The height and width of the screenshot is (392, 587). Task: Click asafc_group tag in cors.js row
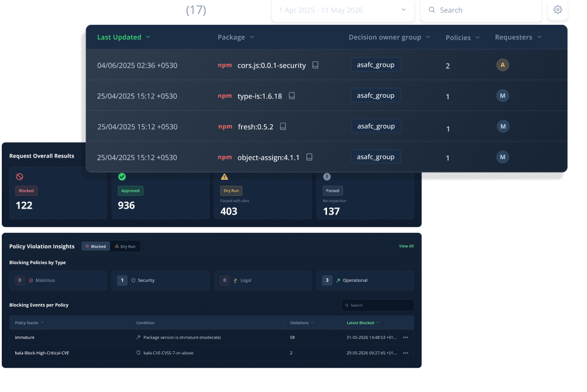(375, 64)
